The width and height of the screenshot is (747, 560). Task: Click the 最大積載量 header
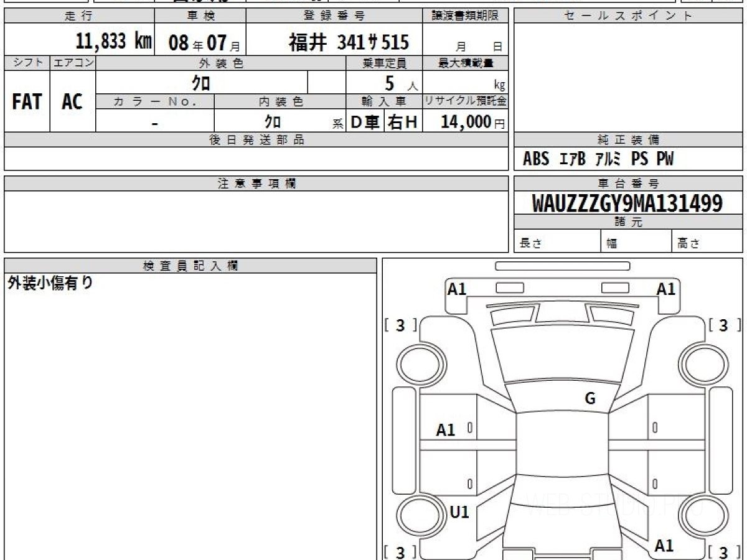pyautogui.click(x=465, y=63)
